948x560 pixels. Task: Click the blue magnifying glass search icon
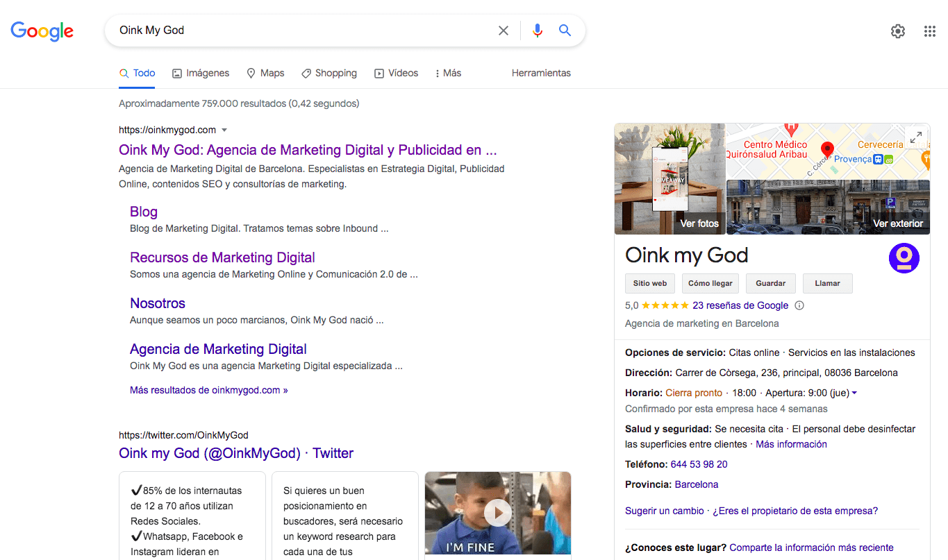pyautogui.click(x=565, y=31)
